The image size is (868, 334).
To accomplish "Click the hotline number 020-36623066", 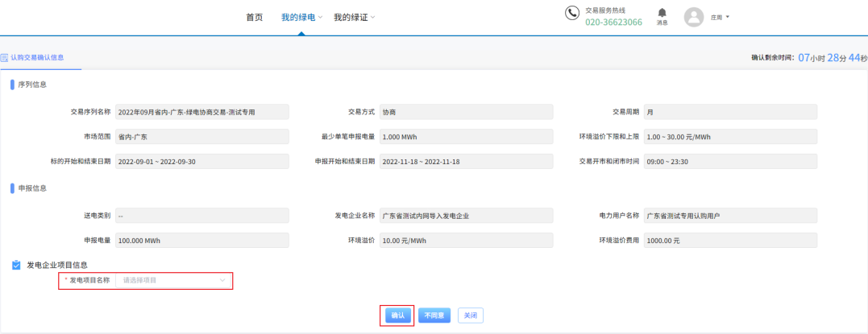I will (613, 23).
